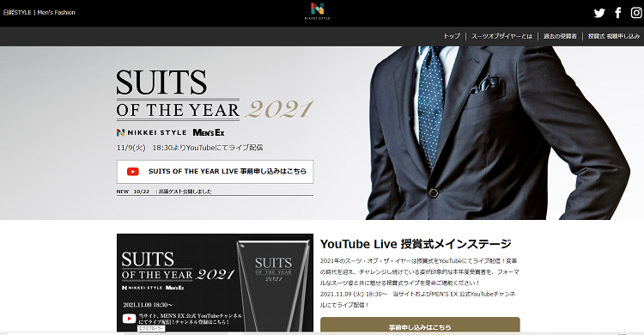This screenshot has width=644, height=335.
Task: Open スーツオブザイヤーとは menu item
Action: pyautogui.click(x=501, y=36)
